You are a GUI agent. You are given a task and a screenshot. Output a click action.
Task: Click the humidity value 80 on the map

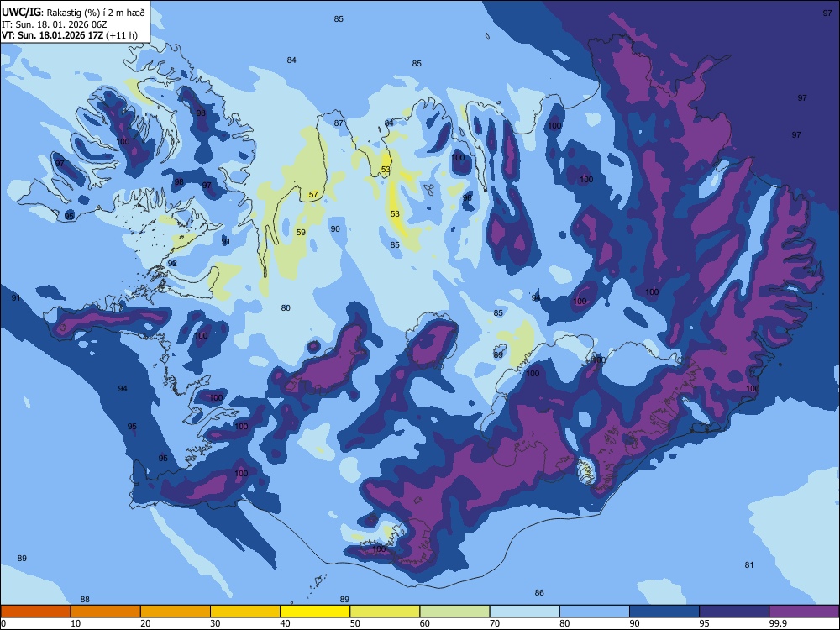click(x=286, y=308)
